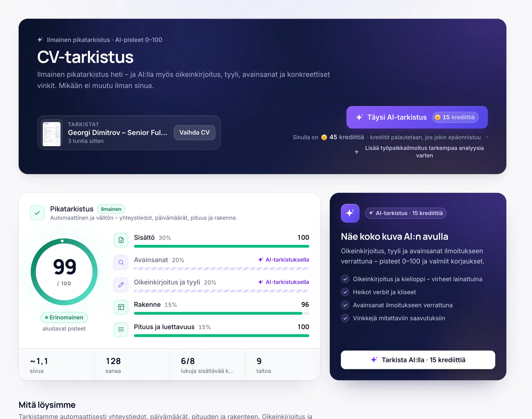Click the 128 sanaa stat
532x419 pixels.
click(x=132, y=364)
